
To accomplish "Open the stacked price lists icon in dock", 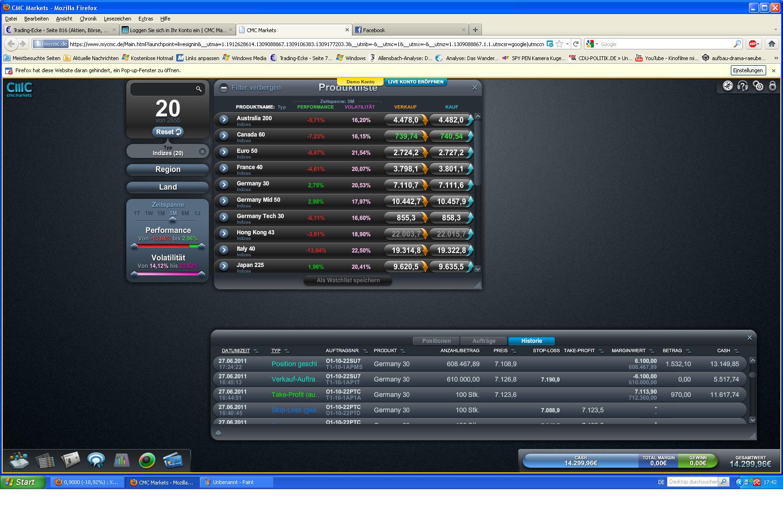I will point(45,461).
